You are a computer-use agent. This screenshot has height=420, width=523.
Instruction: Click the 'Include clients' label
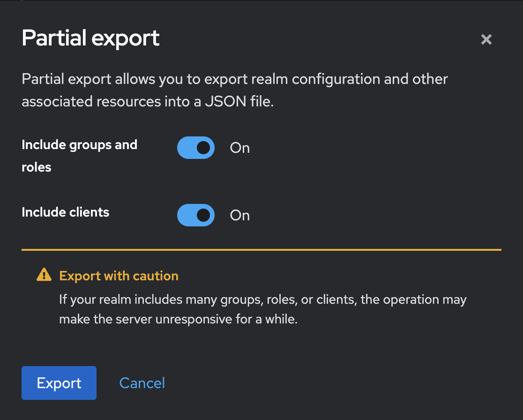(66, 212)
